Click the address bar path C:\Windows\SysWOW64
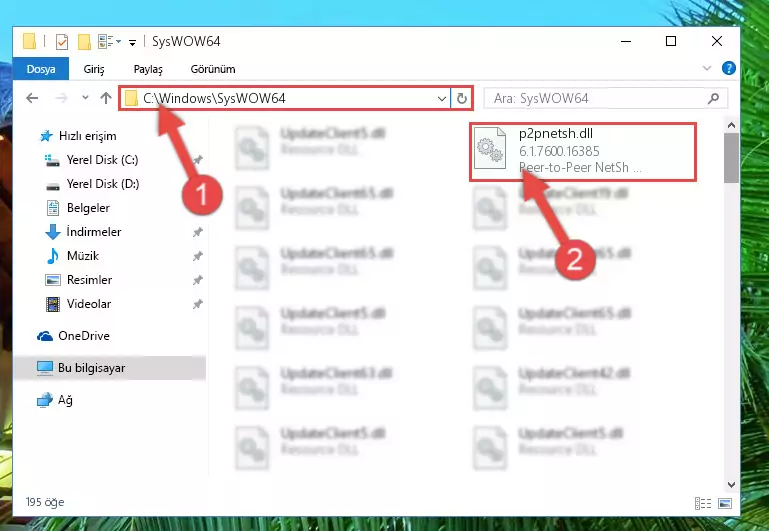 coord(214,99)
